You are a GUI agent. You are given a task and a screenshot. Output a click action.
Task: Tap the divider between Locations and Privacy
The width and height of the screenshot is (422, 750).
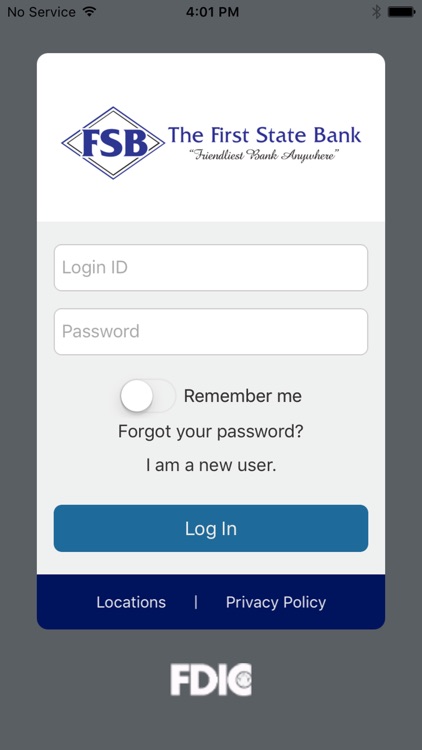196,602
